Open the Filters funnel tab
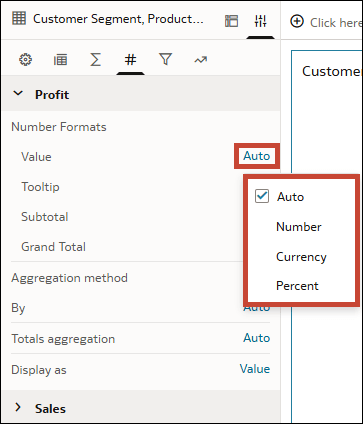Viewport: 363px width, 424px height. 165,60
